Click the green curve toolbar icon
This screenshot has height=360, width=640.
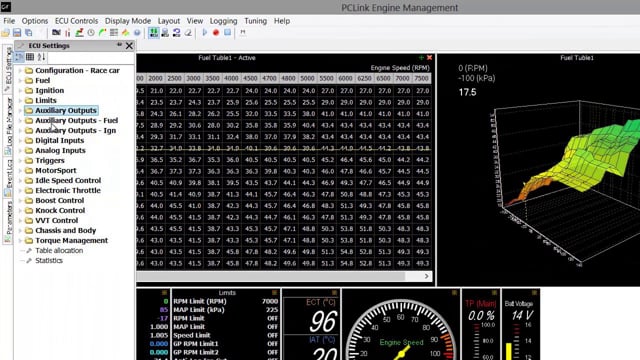point(102,33)
